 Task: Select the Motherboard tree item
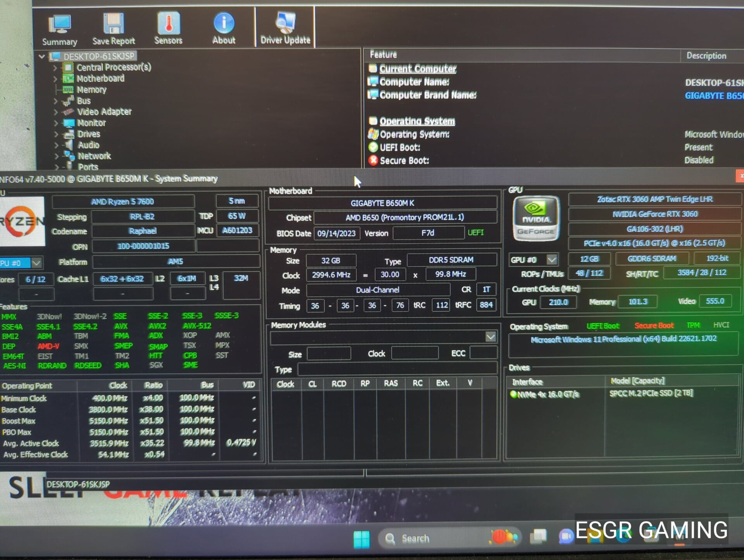click(100, 79)
